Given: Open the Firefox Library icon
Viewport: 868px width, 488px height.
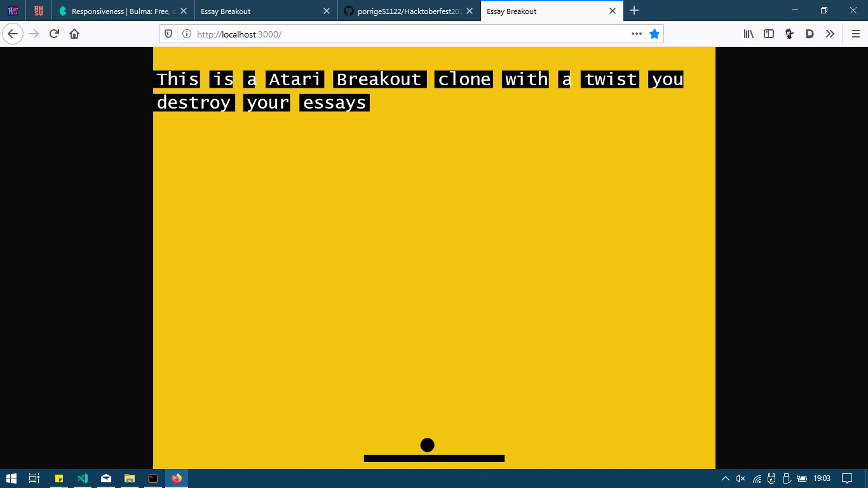Looking at the screenshot, I should coord(749,34).
